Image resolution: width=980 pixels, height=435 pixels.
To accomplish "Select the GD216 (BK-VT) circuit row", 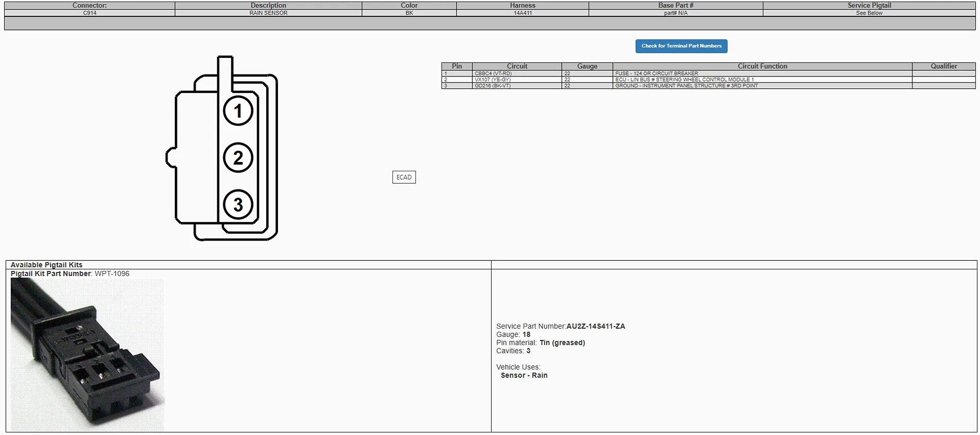I will [x=493, y=86].
